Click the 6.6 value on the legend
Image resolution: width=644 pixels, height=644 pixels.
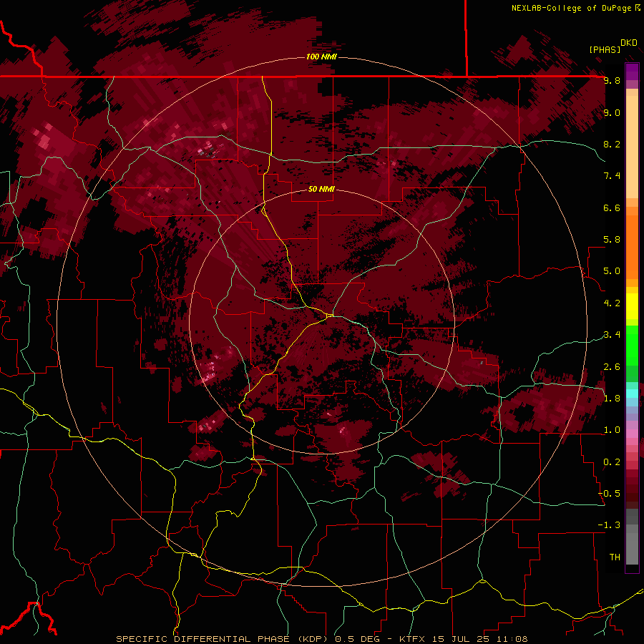(612, 208)
